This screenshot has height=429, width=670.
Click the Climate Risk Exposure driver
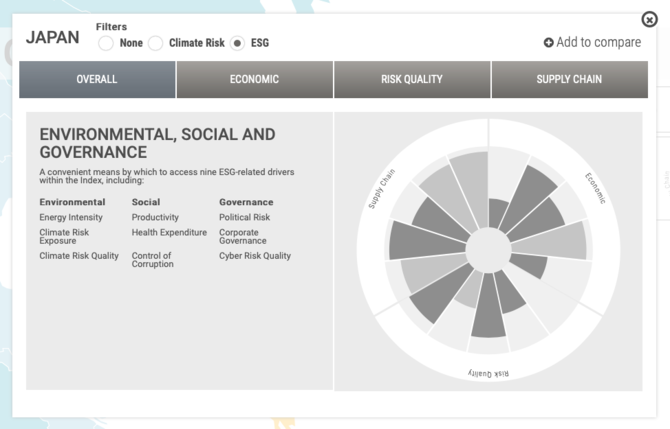[64, 236]
